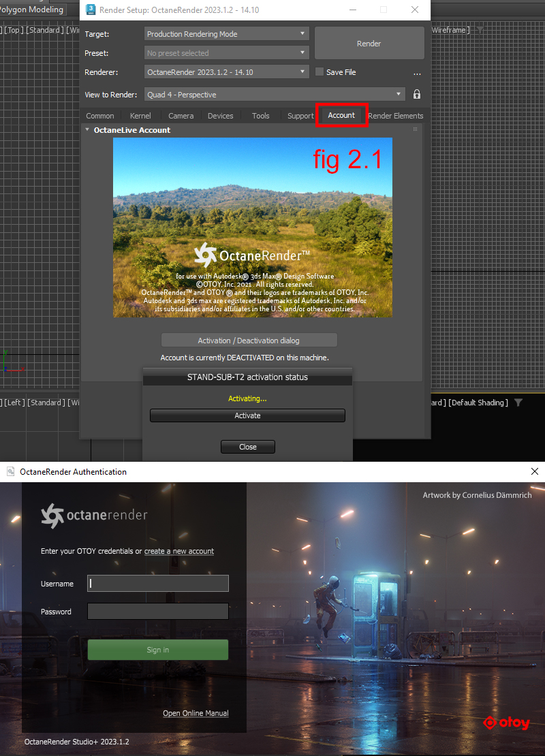The width and height of the screenshot is (545, 756).
Task: Switch to the Render Elements tab
Action: (396, 116)
